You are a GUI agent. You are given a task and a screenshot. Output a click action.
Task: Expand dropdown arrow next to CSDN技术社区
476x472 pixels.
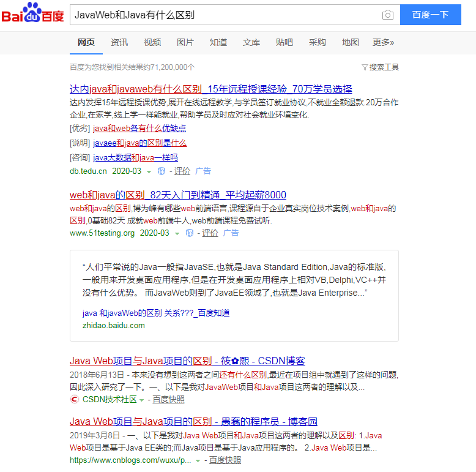coord(141,400)
